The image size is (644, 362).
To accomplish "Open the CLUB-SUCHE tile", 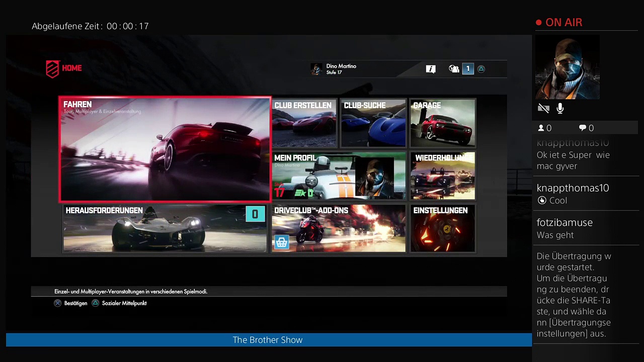I will click(x=373, y=123).
